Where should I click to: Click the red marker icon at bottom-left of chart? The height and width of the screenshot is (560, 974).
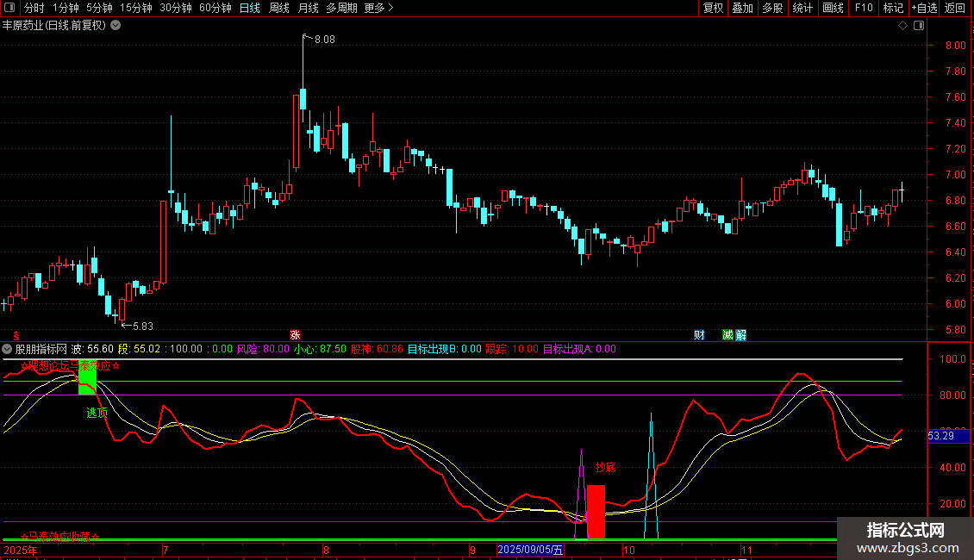15,335
